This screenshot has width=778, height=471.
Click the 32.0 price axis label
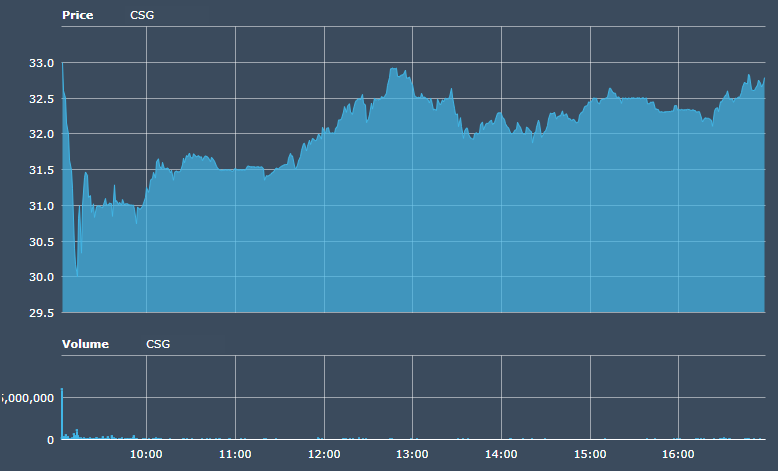(41, 134)
